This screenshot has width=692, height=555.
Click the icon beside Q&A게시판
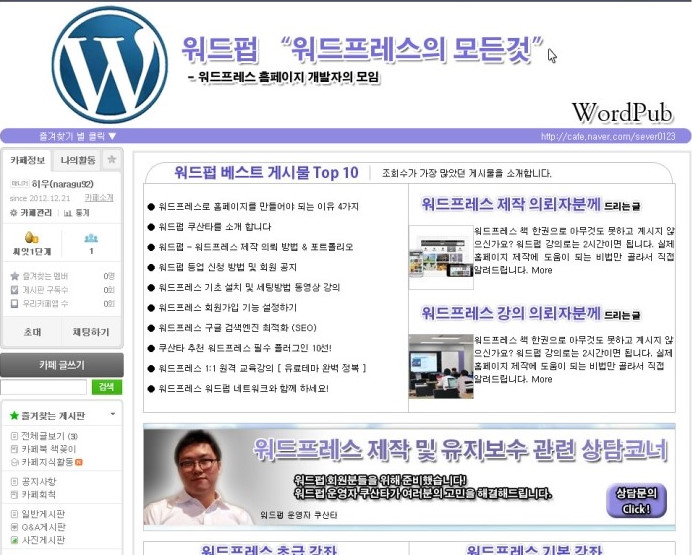point(14,527)
